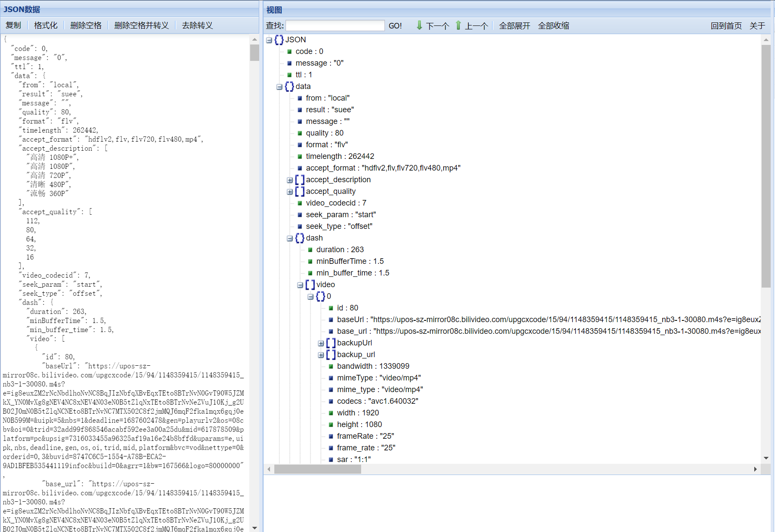Click the green up arrow previous-match icon
Screen dimensions: 775x532
pyautogui.click(x=458, y=25)
